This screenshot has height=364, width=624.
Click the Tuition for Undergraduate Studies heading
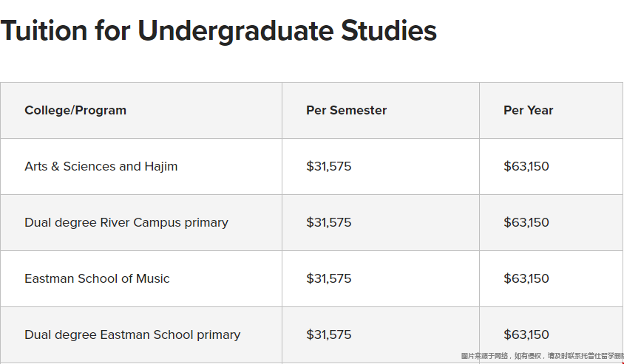(219, 31)
